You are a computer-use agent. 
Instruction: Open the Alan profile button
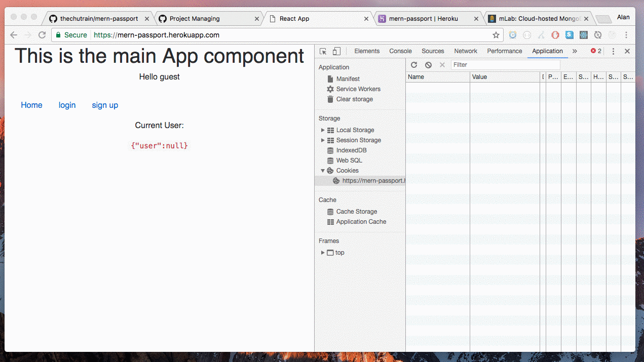(x=623, y=17)
